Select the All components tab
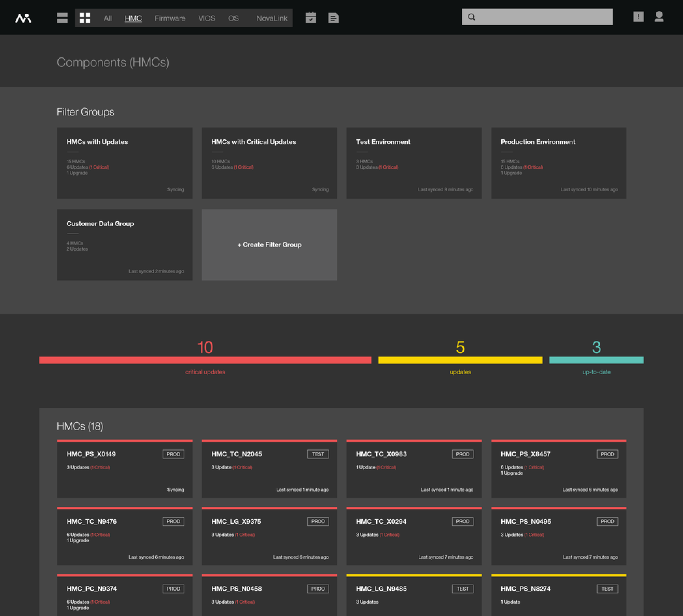Viewport: 683px width, 616px height. 108,18
